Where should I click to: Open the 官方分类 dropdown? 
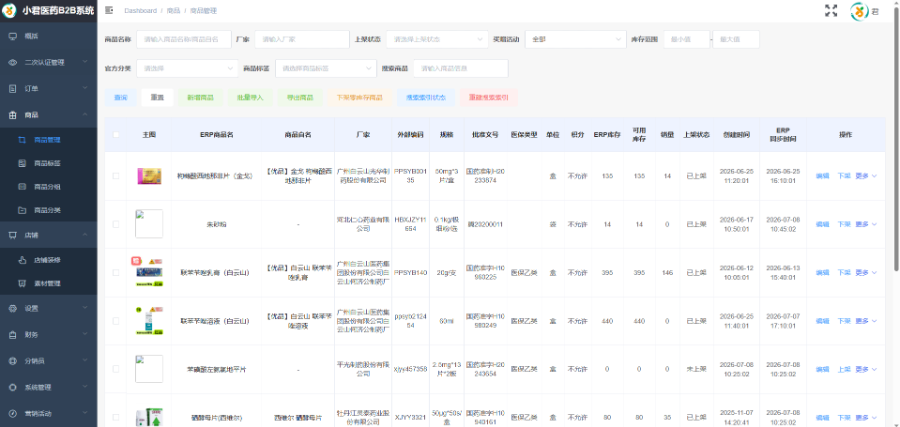(x=187, y=68)
